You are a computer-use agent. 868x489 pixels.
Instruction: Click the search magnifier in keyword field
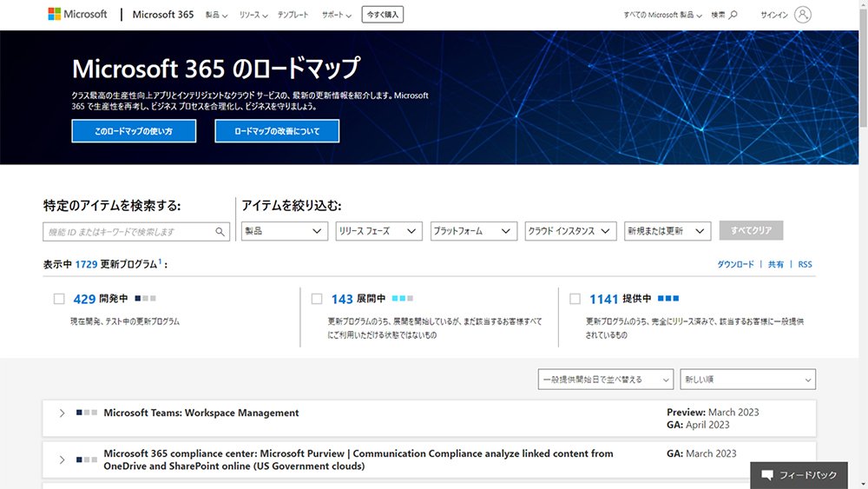[220, 232]
